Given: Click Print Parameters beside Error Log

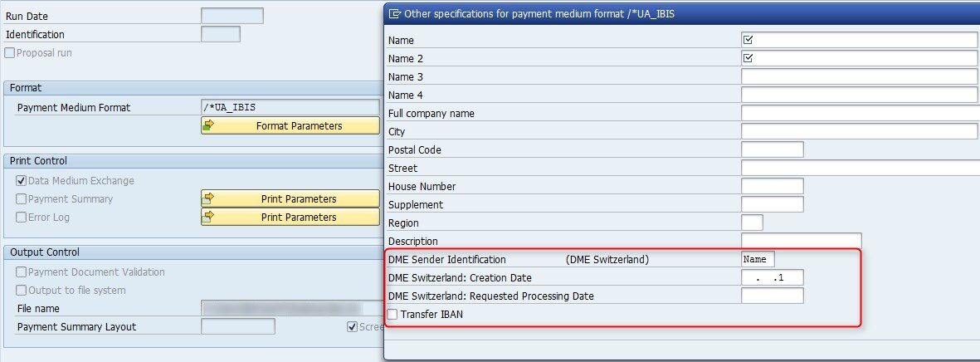Looking at the screenshot, I should click(290, 217).
